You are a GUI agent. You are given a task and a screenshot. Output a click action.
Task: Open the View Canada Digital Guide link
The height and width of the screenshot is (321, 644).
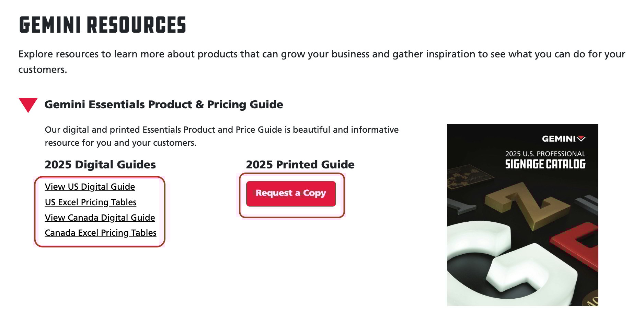click(x=100, y=218)
